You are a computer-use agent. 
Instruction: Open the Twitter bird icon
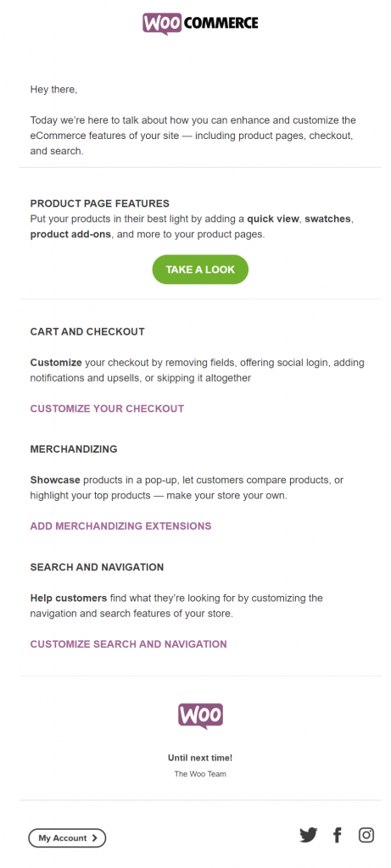pyautogui.click(x=309, y=835)
